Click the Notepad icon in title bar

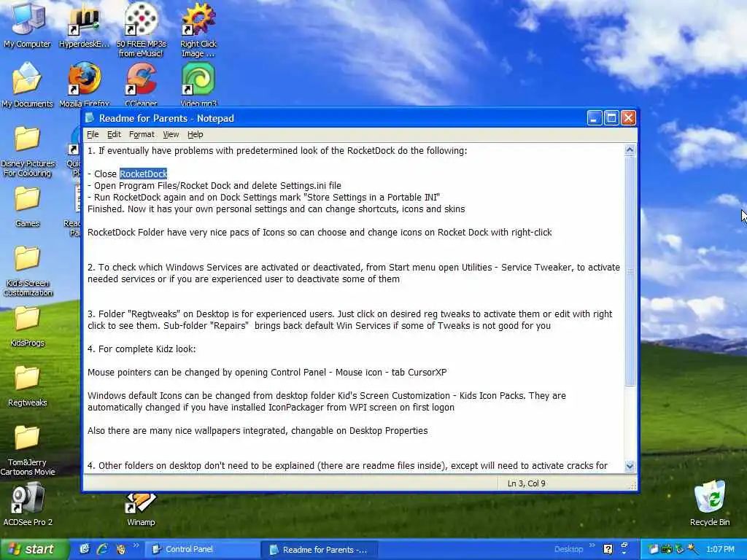point(90,118)
